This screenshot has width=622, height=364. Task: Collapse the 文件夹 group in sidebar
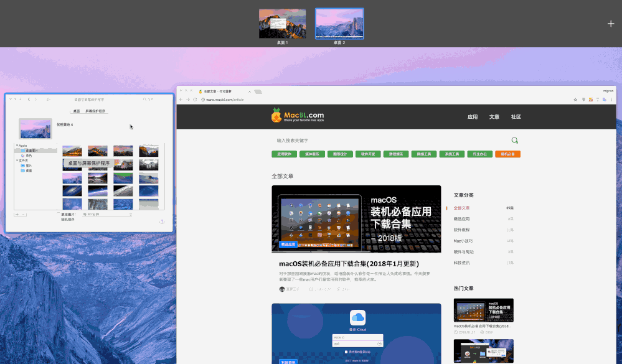tap(17, 161)
